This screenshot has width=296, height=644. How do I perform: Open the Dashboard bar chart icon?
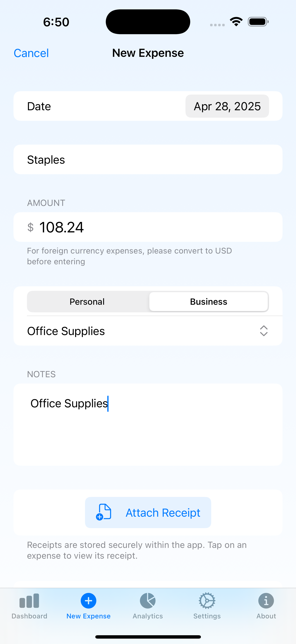(x=29, y=600)
